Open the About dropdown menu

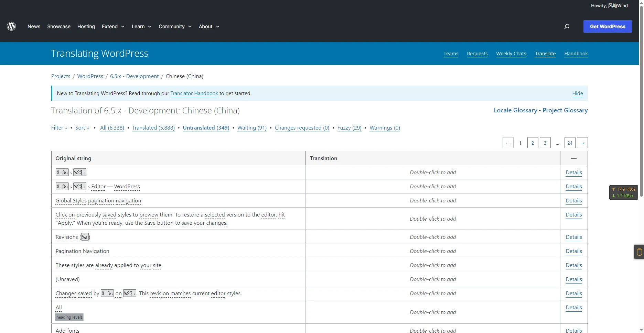click(209, 26)
